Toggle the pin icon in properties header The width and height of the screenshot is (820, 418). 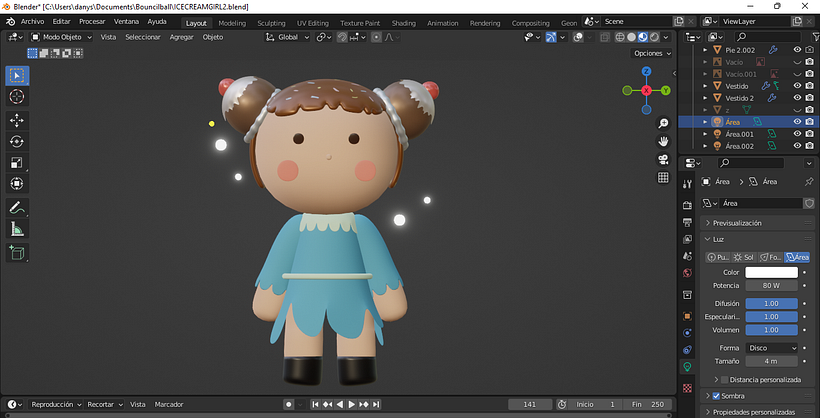click(x=808, y=182)
